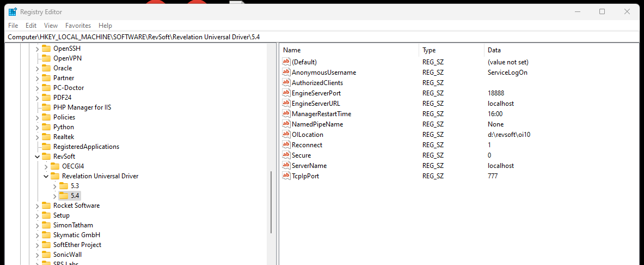This screenshot has width=644, height=265.
Task: Click the folder icon of OpenSSH key
Action: coord(46,48)
